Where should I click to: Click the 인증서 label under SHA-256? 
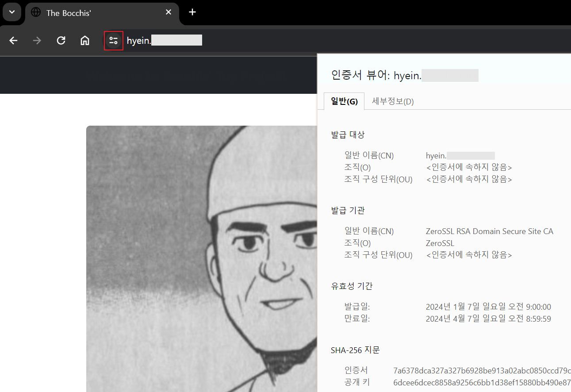[x=356, y=371]
